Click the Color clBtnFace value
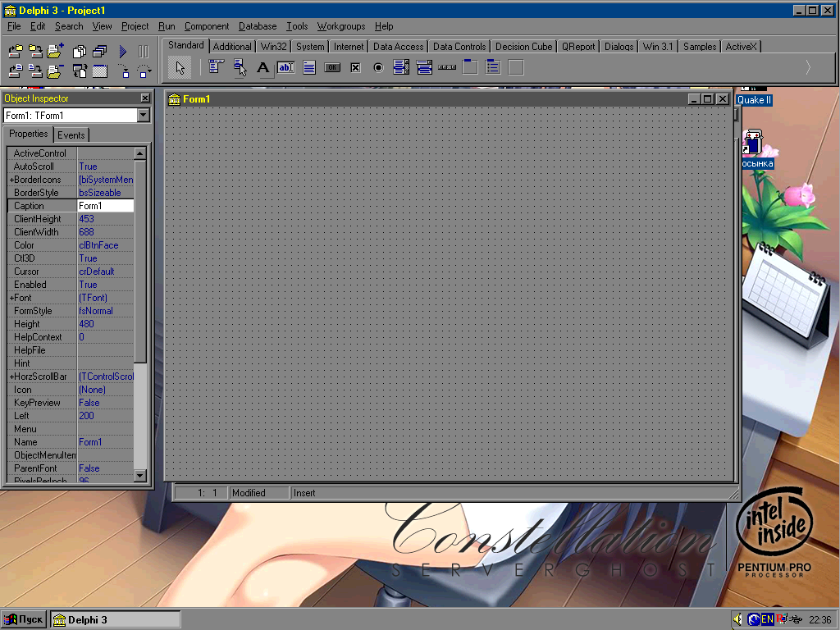Viewport: 840px width, 630px height. (x=106, y=245)
